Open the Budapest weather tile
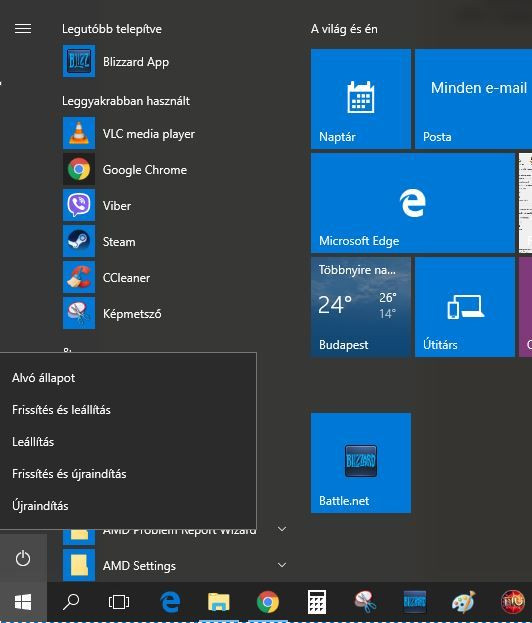 click(x=361, y=307)
